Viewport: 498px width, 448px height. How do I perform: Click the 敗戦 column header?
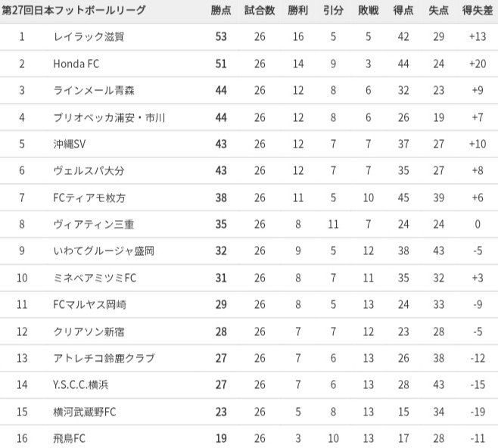coord(368,11)
